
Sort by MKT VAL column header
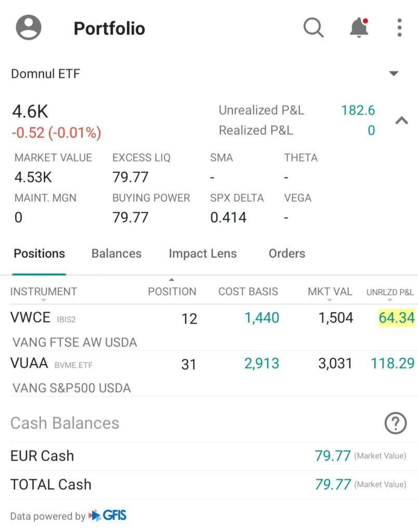[330, 292]
